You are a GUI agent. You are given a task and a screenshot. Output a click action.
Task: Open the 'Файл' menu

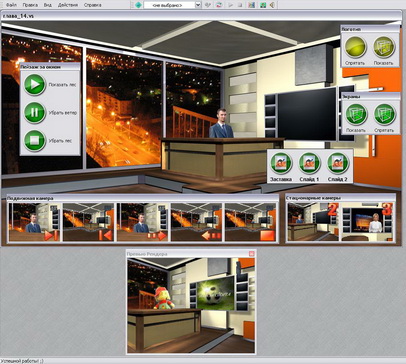11,5
